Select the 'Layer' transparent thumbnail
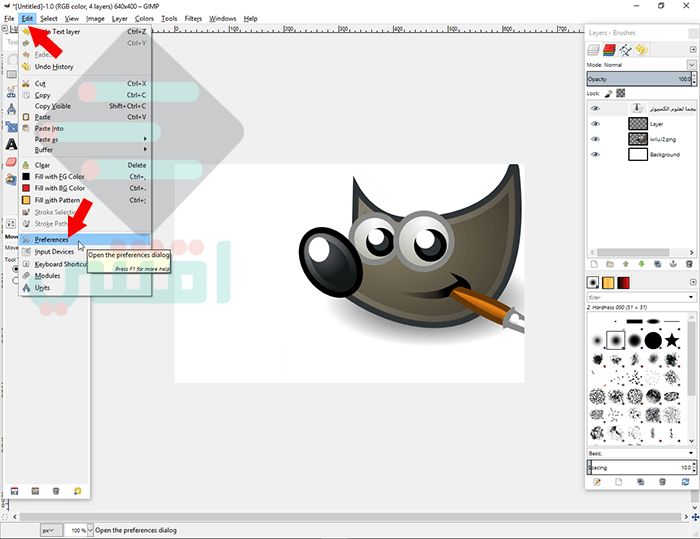 pos(638,124)
